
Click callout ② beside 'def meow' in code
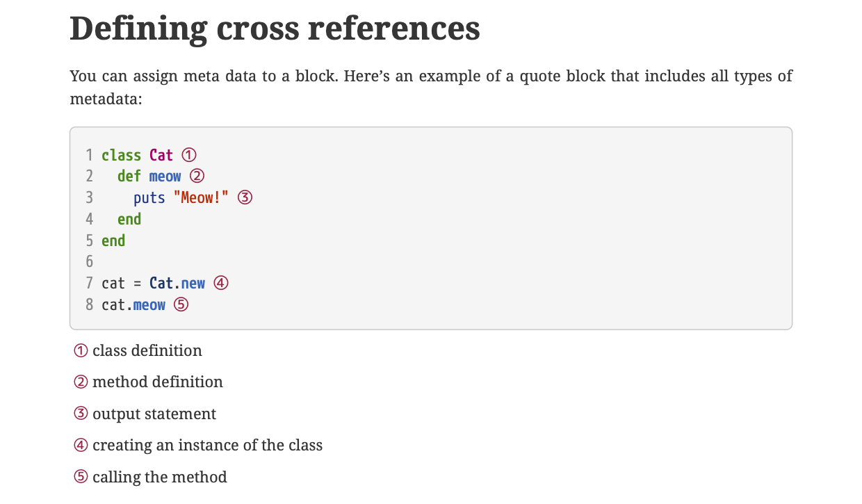pyautogui.click(x=197, y=177)
